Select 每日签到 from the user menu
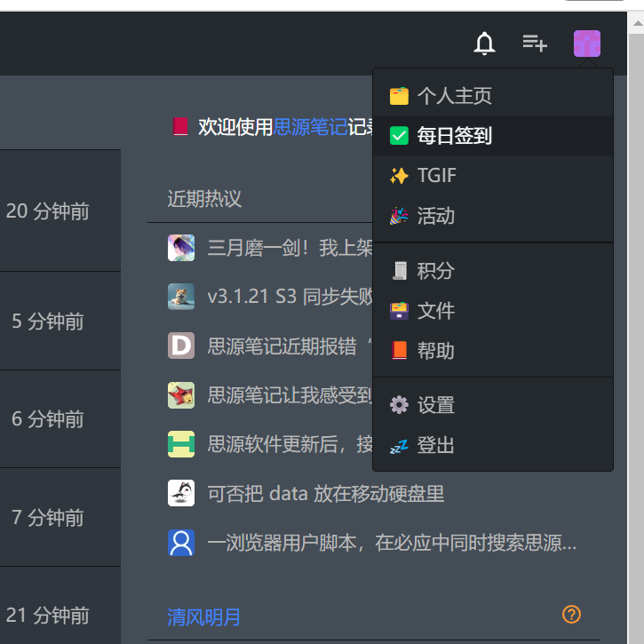The image size is (644, 644). pos(493,136)
